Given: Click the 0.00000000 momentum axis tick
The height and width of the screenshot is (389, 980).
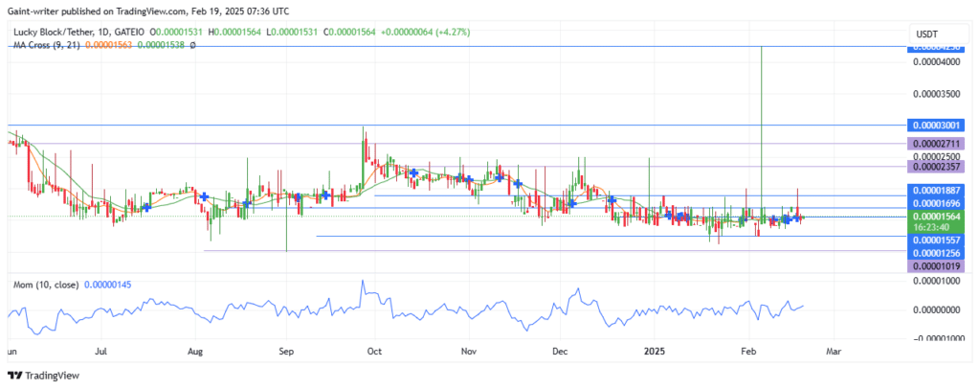Looking at the screenshot, I should point(936,309).
